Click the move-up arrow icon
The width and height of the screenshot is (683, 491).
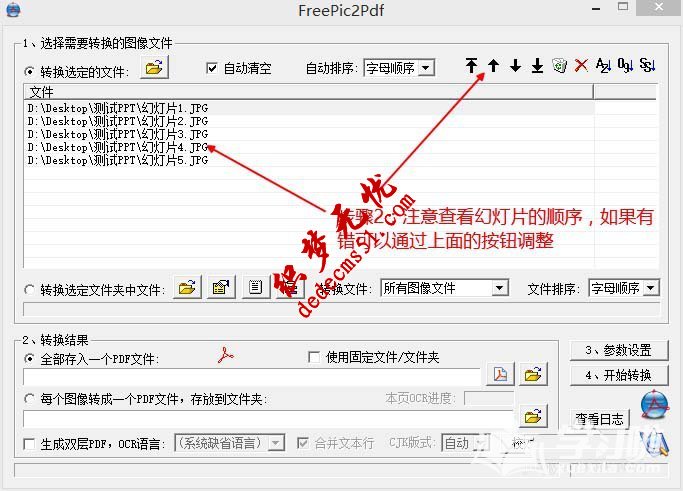tap(494, 65)
